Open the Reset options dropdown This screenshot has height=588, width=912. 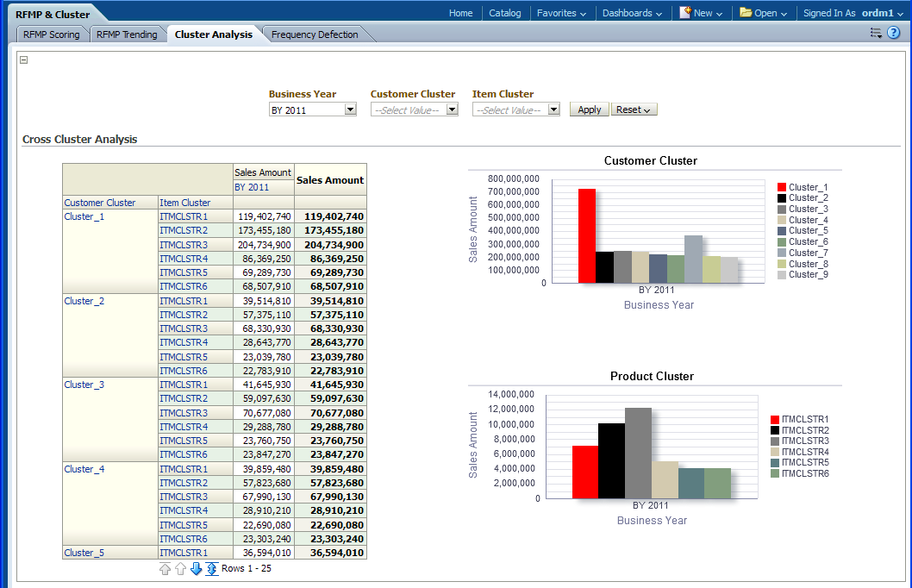[x=634, y=109]
